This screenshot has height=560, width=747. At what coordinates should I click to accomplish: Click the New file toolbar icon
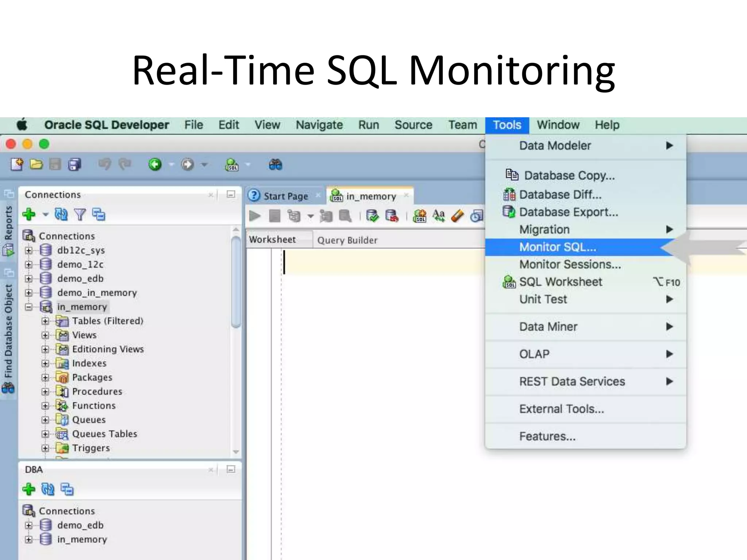17,165
